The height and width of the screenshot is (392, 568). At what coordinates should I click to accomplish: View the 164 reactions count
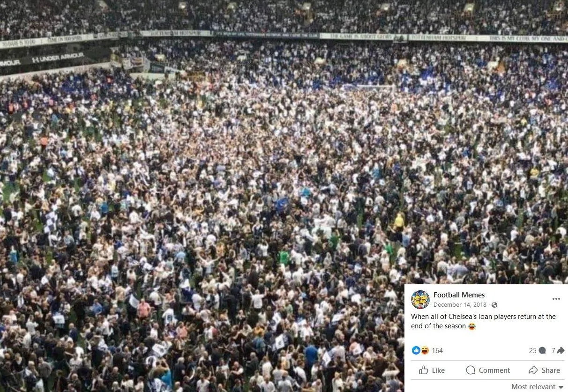[437, 350]
